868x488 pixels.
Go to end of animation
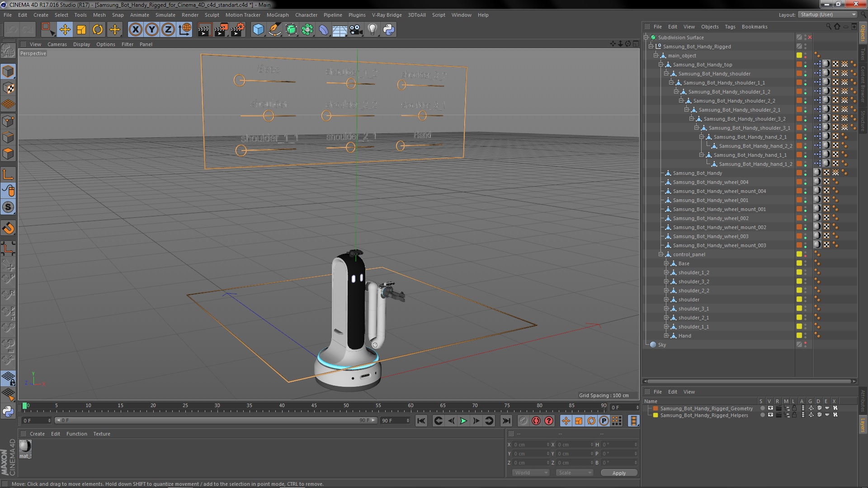click(x=506, y=421)
